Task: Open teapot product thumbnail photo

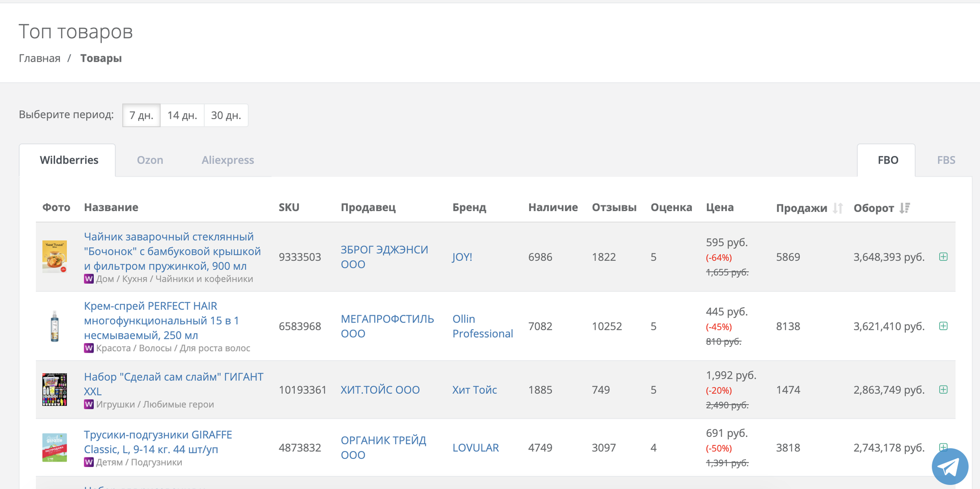Action: click(x=55, y=257)
